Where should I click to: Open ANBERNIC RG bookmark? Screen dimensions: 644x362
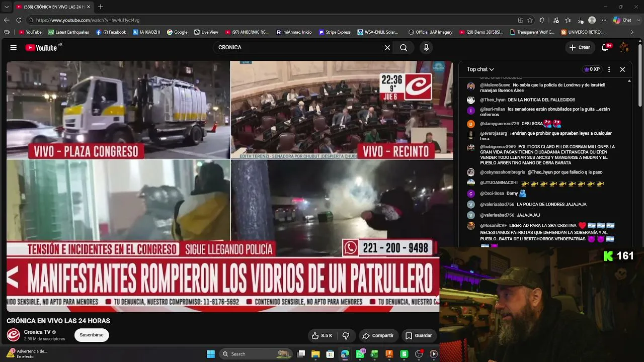click(247, 32)
